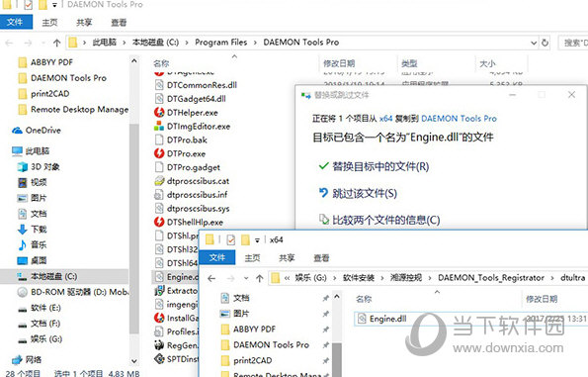
Task: Go up one folder level in x64 window
Action: click(x=260, y=278)
